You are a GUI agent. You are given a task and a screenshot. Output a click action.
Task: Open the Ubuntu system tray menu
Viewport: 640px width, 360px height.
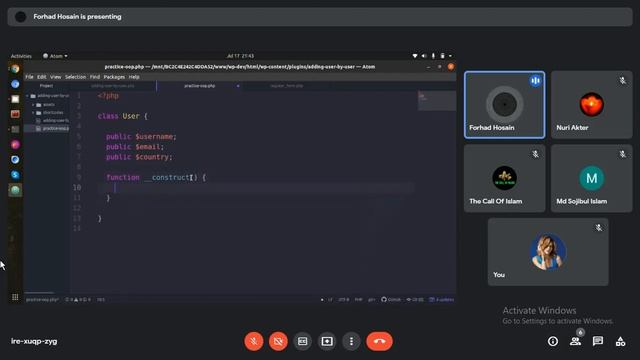point(433,56)
